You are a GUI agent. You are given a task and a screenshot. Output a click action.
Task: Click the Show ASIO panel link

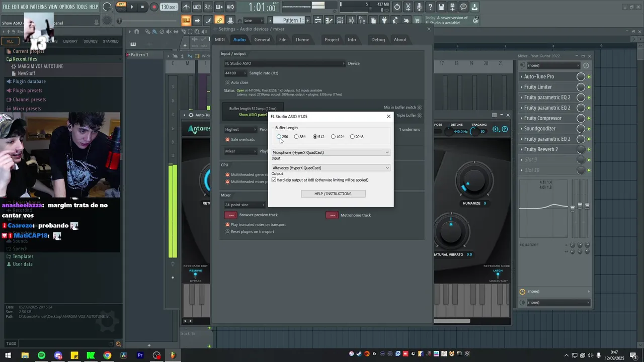(x=253, y=115)
